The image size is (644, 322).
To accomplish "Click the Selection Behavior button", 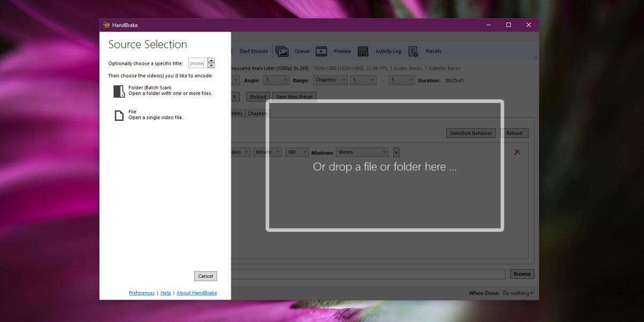I will pos(471,133).
